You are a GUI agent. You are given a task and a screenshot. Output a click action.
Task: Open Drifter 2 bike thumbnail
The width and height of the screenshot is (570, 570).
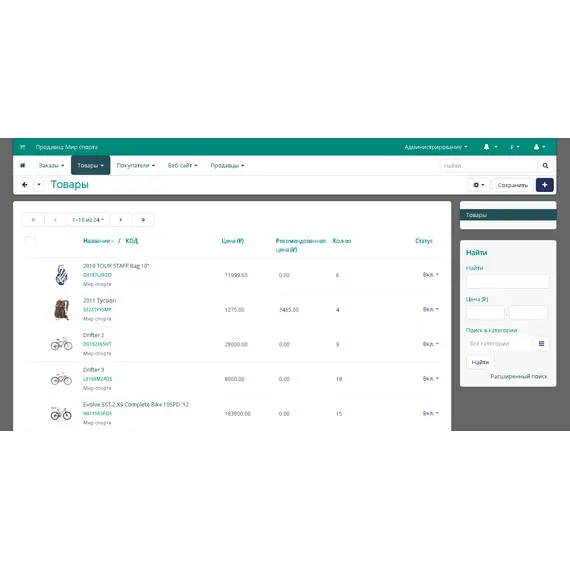pyautogui.click(x=61, y=344)
